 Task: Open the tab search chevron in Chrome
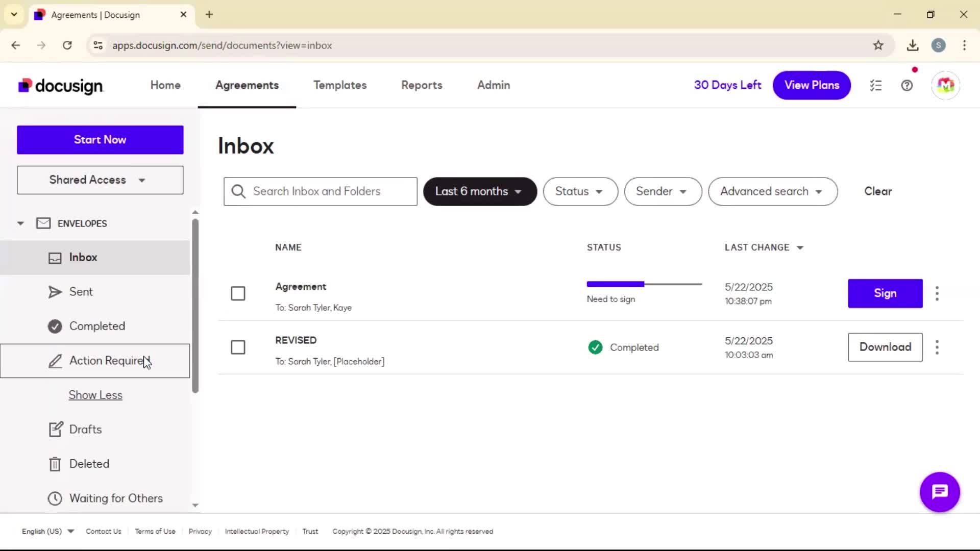14,14
